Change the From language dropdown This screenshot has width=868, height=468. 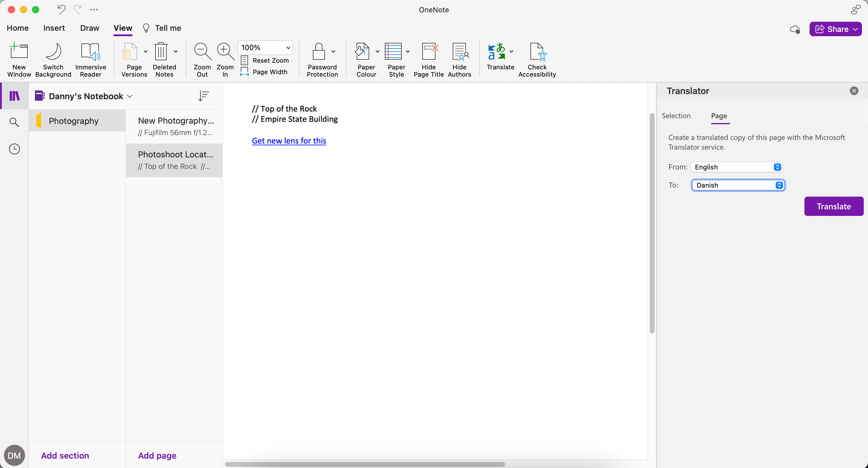click(737, 167)
